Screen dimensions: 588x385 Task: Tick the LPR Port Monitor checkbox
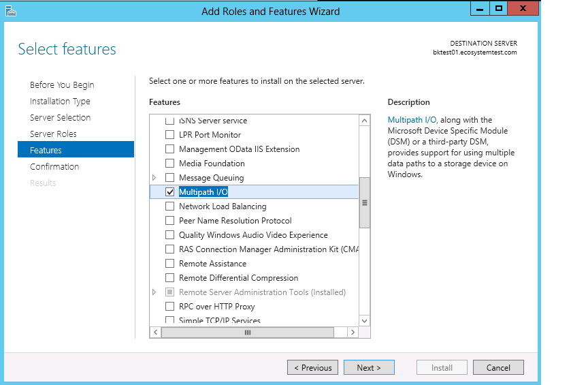tap(170, 135)
